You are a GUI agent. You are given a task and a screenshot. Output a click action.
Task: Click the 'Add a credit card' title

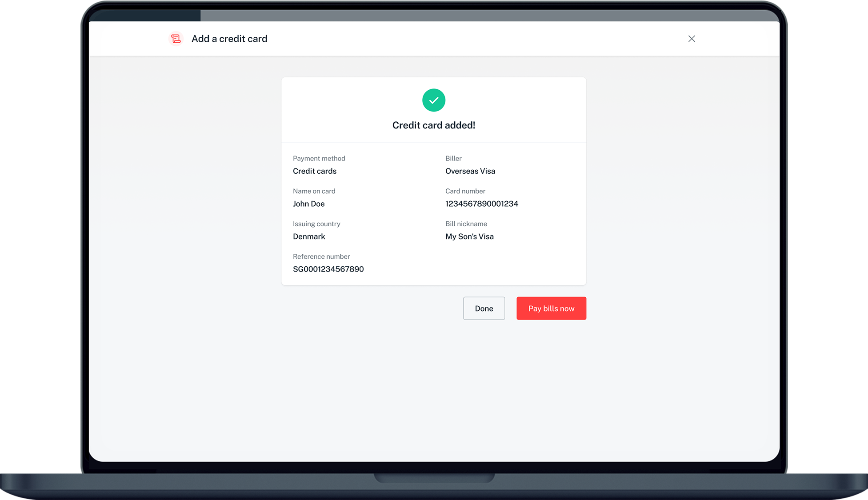[x=229, y=39]
